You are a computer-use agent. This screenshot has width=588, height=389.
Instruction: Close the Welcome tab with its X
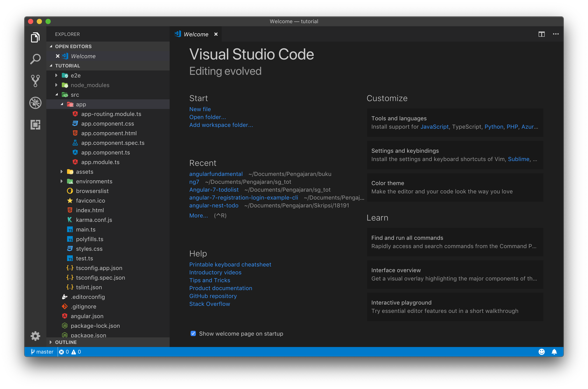(x=216, y=34)
